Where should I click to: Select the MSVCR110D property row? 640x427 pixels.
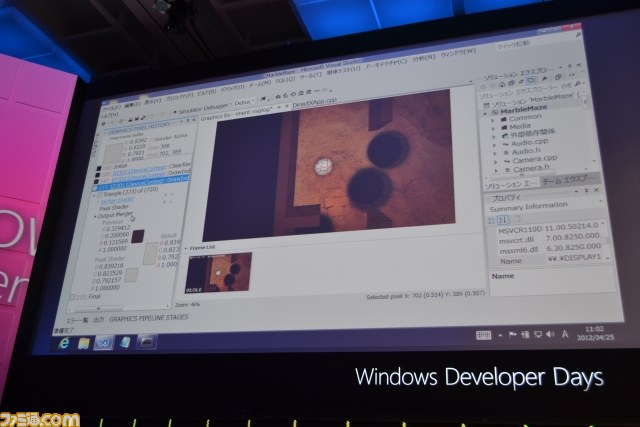[x=547, y=228]
